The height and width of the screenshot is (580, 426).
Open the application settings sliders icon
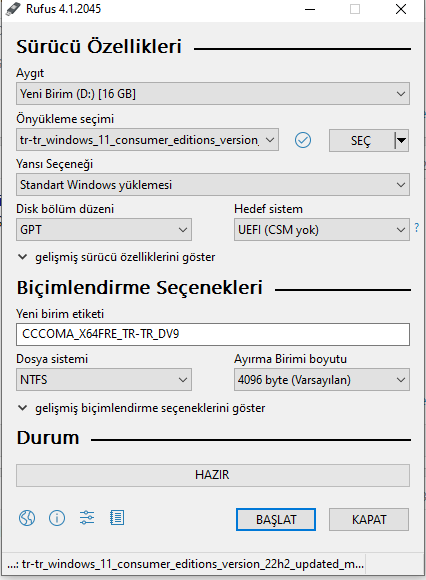[87, 518]
